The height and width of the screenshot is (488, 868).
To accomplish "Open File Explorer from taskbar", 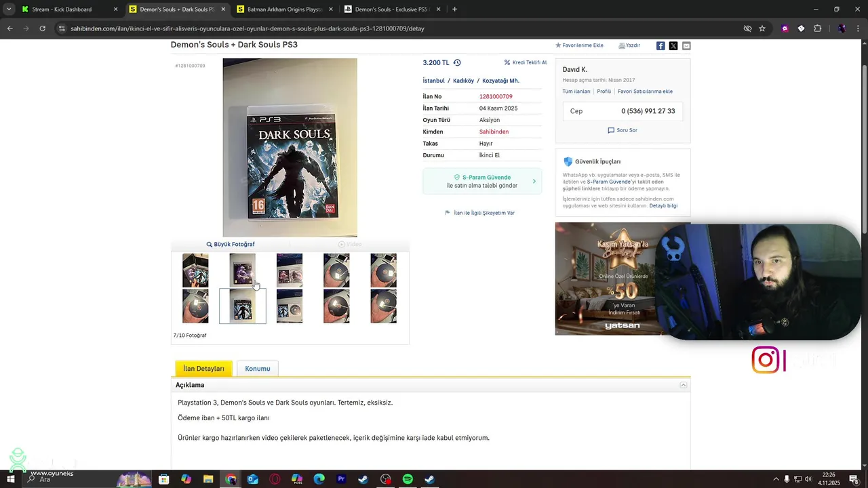I will [208, 479].
